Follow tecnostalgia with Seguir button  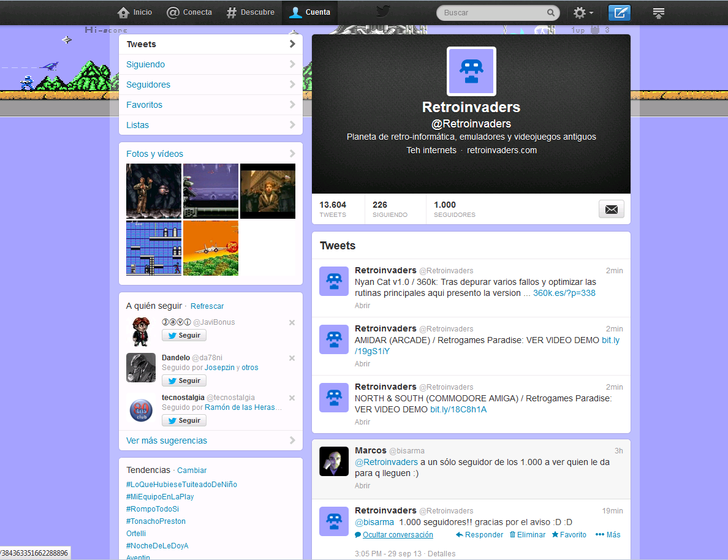point(184,421)
